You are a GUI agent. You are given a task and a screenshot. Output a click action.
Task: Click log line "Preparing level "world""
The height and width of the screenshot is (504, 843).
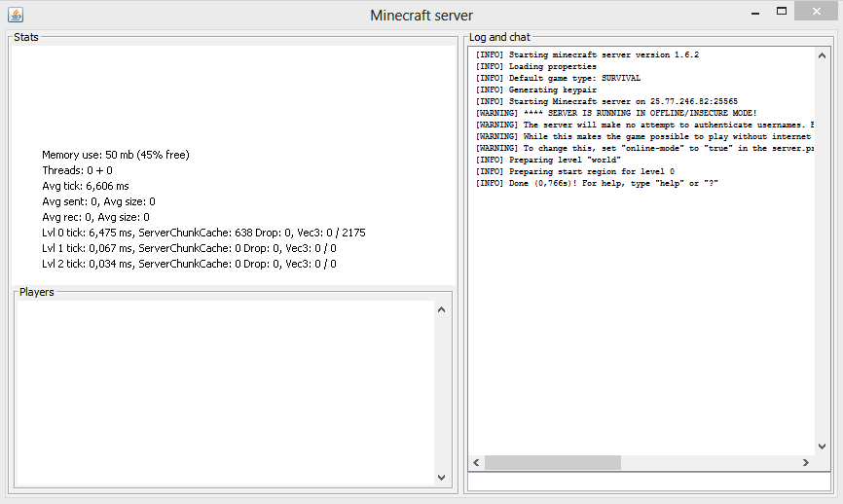[x=548, y=161]
